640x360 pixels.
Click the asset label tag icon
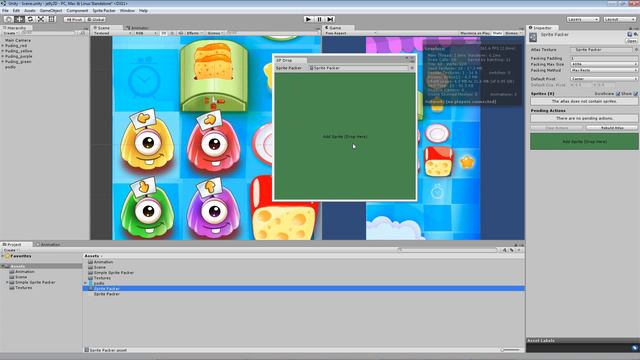click(x=635, y=348)
